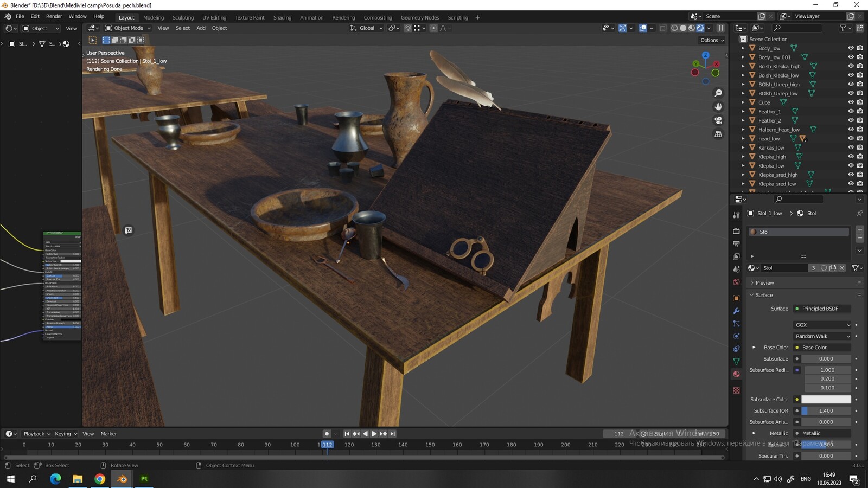Open the Object Mode dropdown
The width and height of the screenshot is (868, 488).
click(x=127, y=28)
